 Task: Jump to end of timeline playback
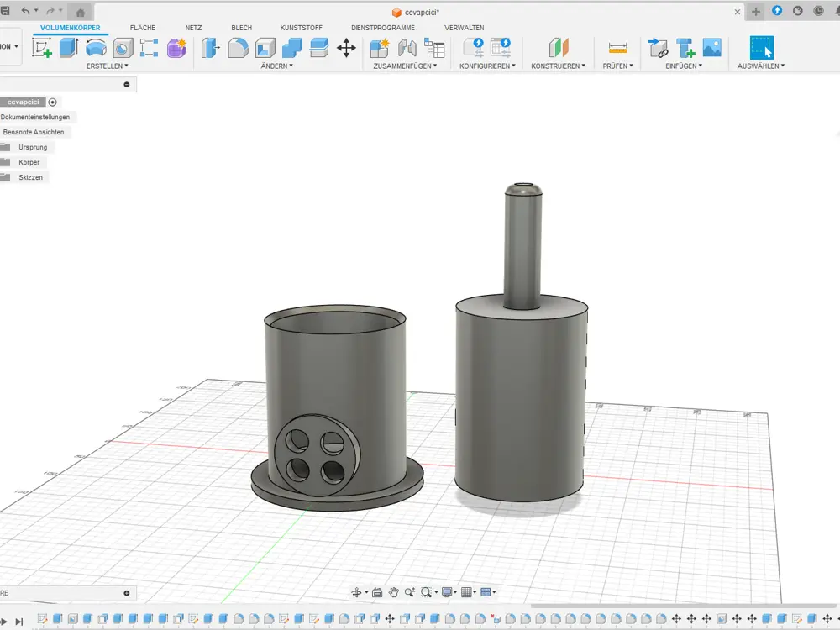pos(19,622)
